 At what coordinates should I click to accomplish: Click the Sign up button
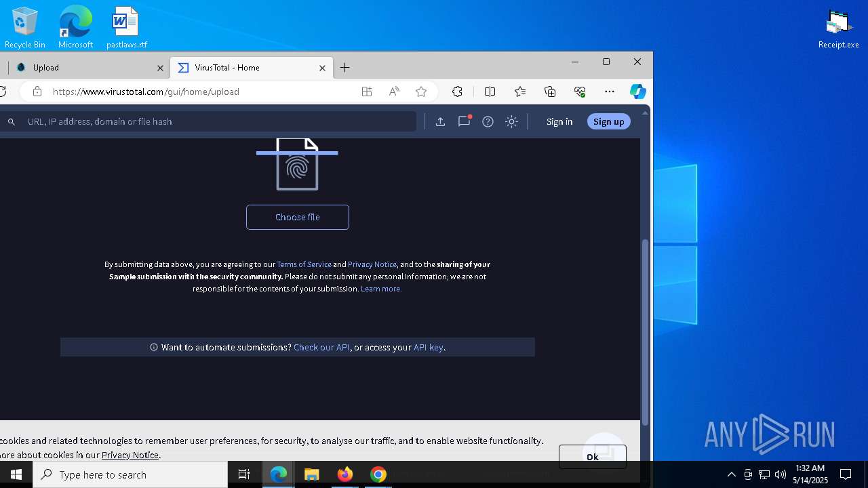pos(608,121)
